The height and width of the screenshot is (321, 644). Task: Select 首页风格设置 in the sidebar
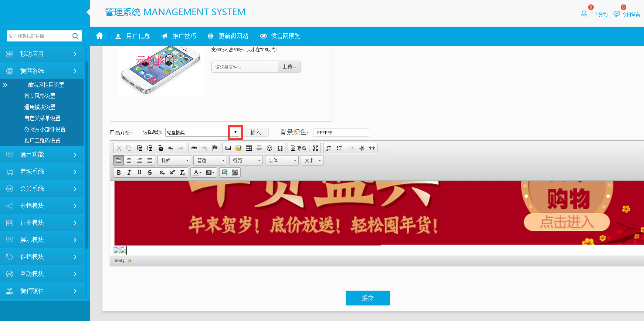pyautogui.click(x=40, y=96)
